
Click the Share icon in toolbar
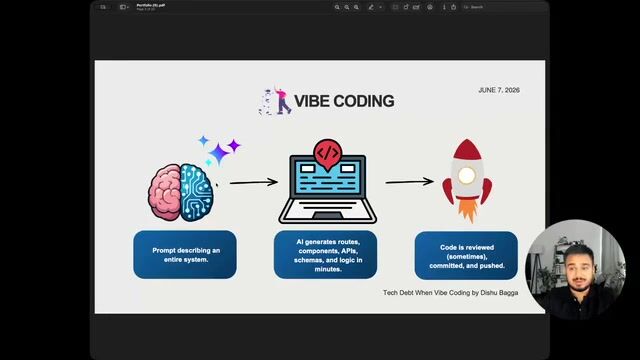click(453, 7)
